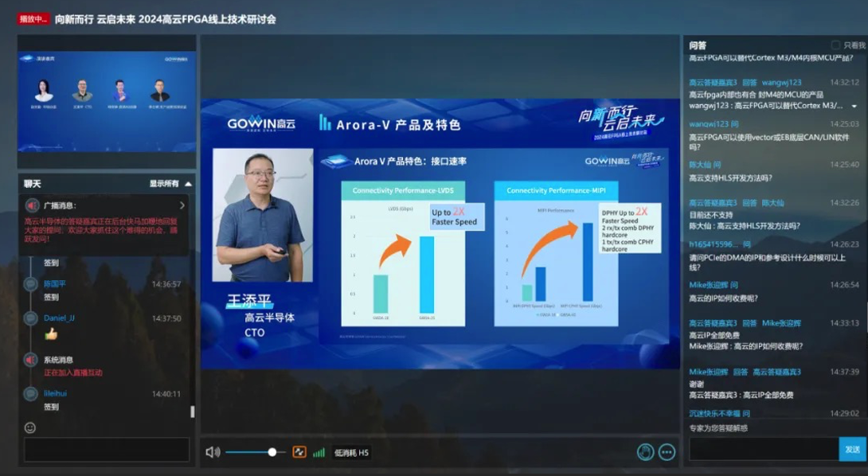868x476 pixels.
Task: Open the four-speaker thumbnail video
Action: [106, 101]
